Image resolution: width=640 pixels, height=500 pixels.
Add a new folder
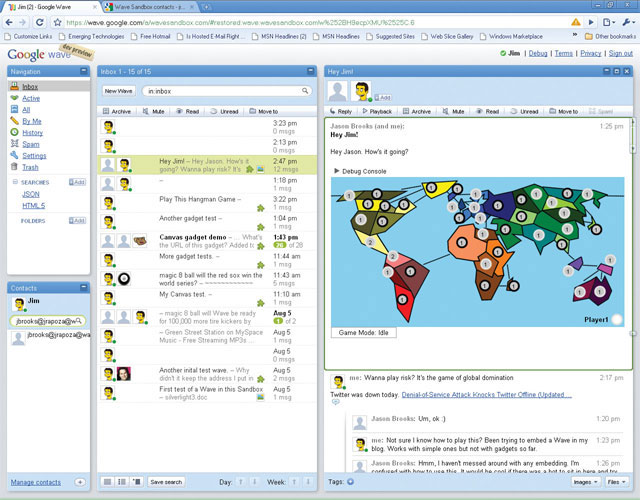[77, 220]
